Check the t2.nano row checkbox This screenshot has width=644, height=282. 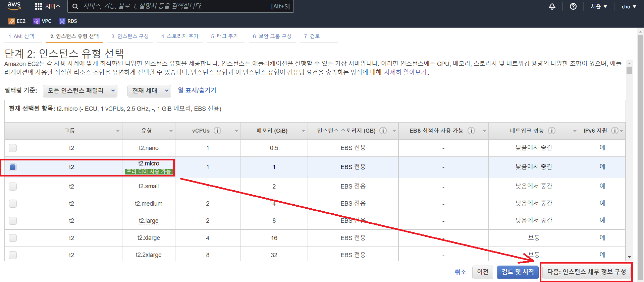pyautogui.click(x=13, y=148)
